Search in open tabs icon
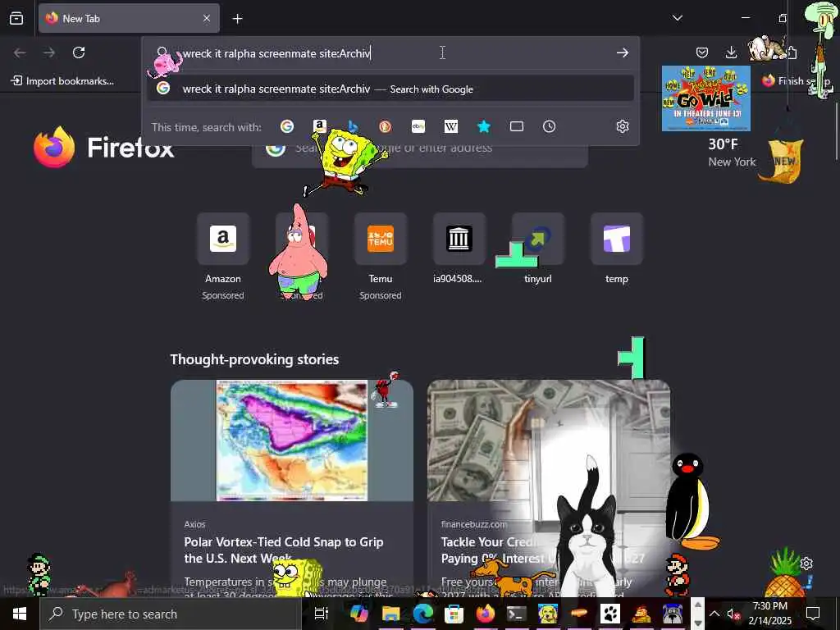This screenshot has width=840, height=630. click(x=517, y=126)
